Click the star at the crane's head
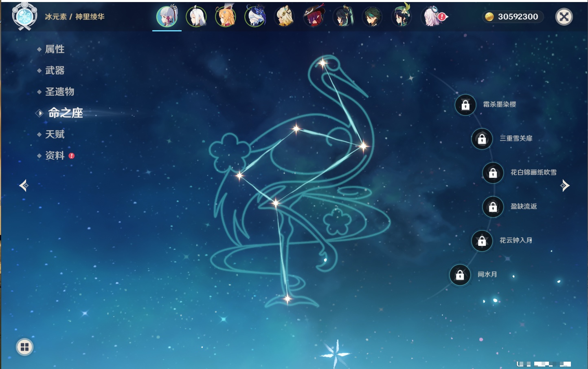This screenshot has width=588, height=369. point(323,63)
